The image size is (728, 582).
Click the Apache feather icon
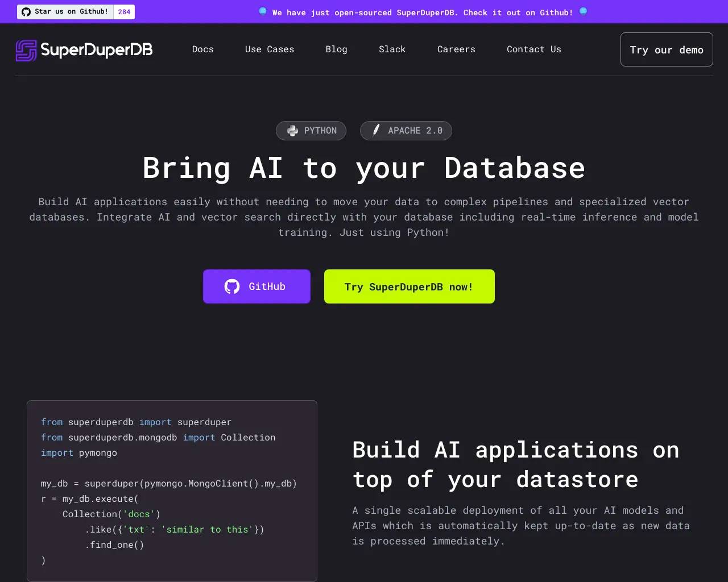coord(376,130)
